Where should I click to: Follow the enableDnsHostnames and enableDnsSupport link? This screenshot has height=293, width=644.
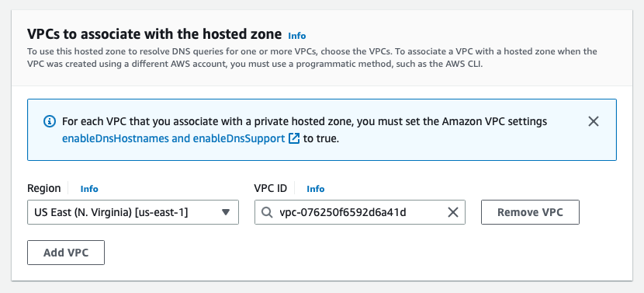(x=173, y=138)
